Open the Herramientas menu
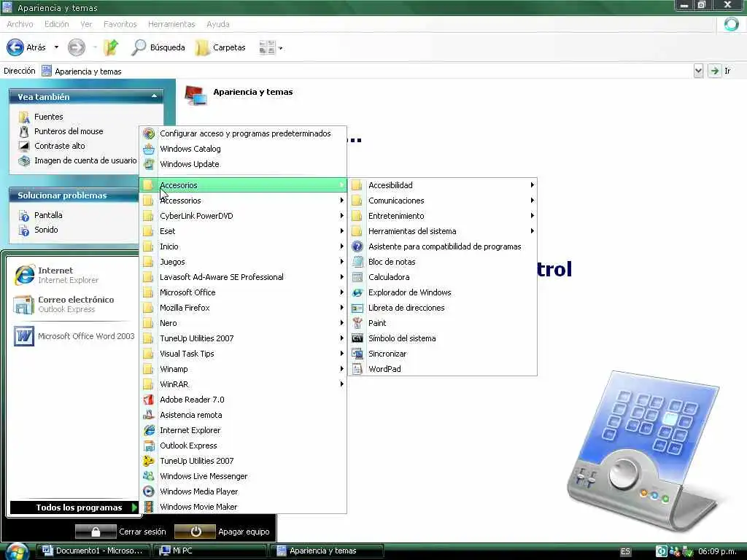Screen dimensions: 747x560 click(171, 24)
